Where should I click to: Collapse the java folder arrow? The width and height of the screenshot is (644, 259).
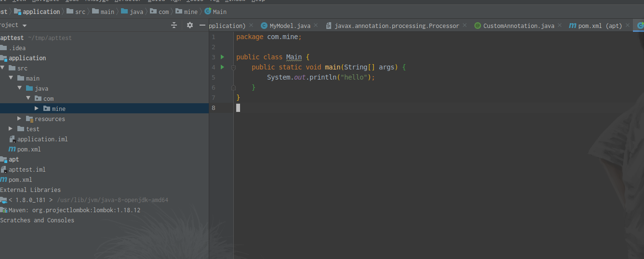click(20, 88)
